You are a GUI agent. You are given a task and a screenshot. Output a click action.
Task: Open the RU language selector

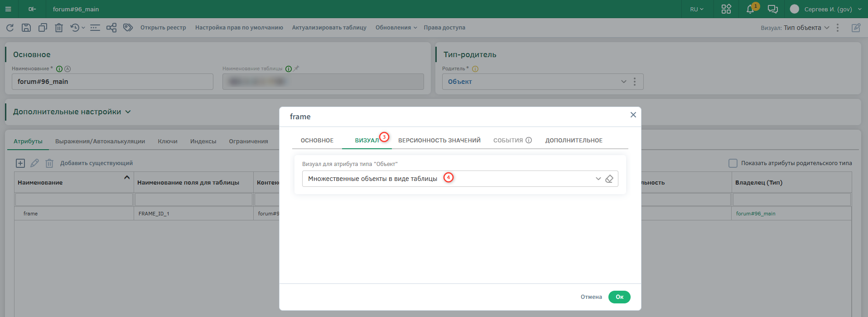pyautogui.click(x=697, y=10)
